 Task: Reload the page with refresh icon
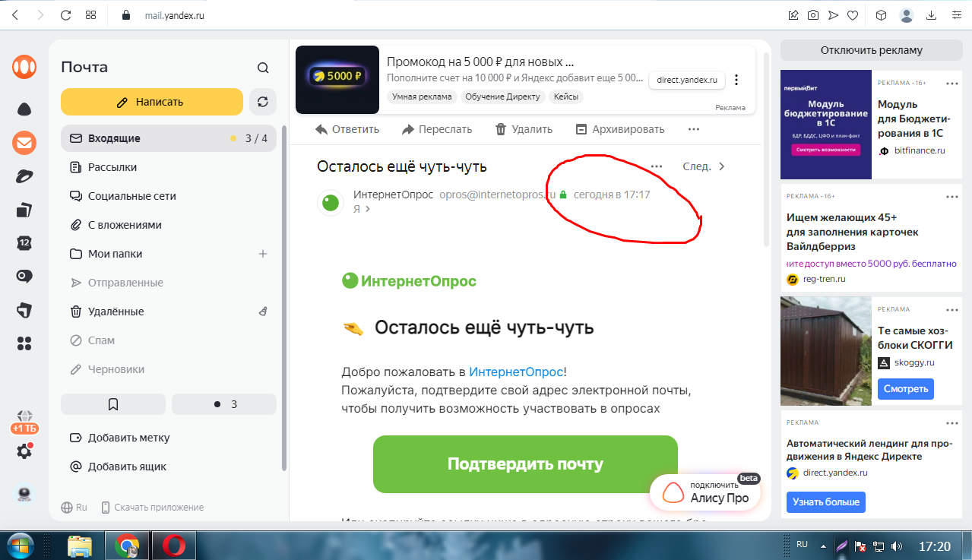point(66,15)
